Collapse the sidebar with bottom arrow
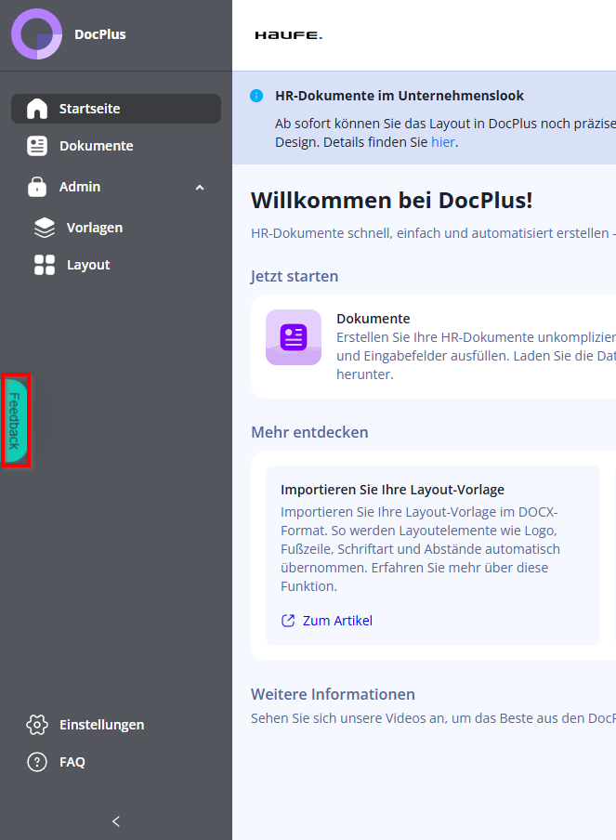This screenshot has height=840, width=616. coord(116,821)
